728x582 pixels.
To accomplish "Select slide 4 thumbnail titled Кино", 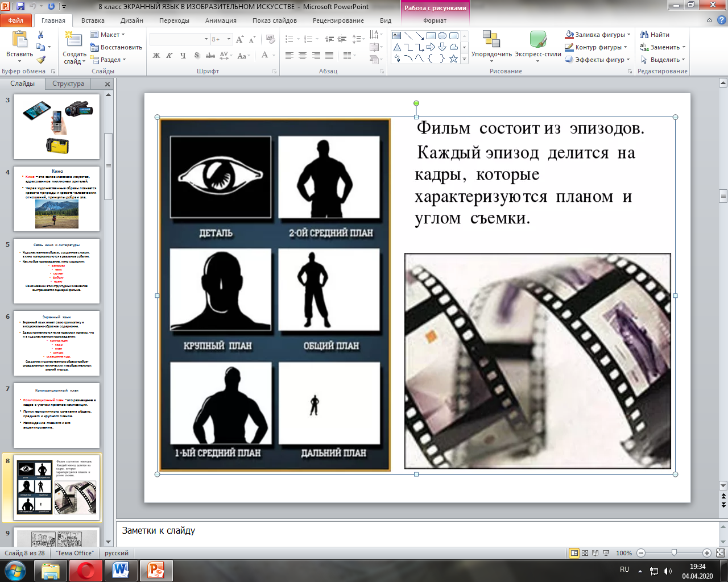I will click(56, 199).
